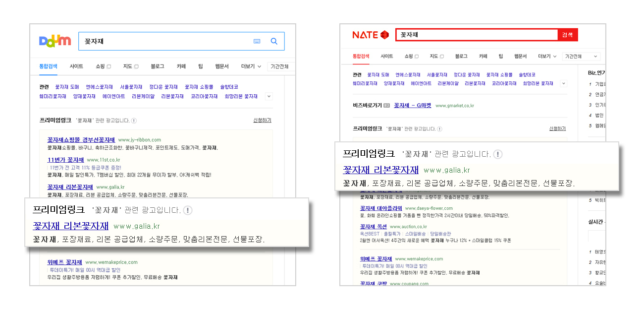The width and height of the screenshot is (644, 309).
Task: Open the 웹문서 tab in Daum
Action: (x=222, y=66)
